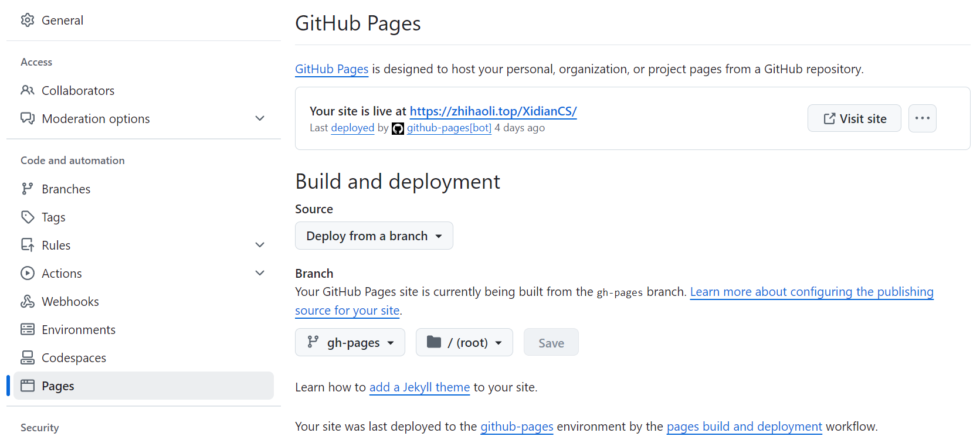Click the Rules icon in sidebar
The width and height of the screenshot is (980, 443).
[28, 245]
